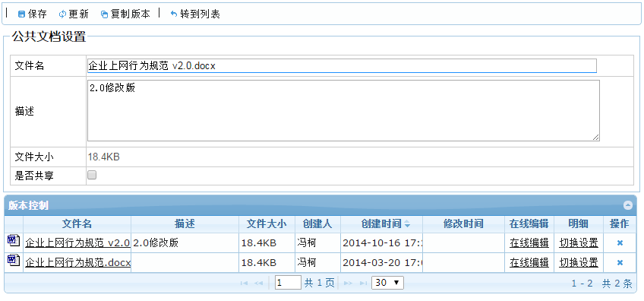Sort by 创建时间 column header

click(x=381, y=223)
